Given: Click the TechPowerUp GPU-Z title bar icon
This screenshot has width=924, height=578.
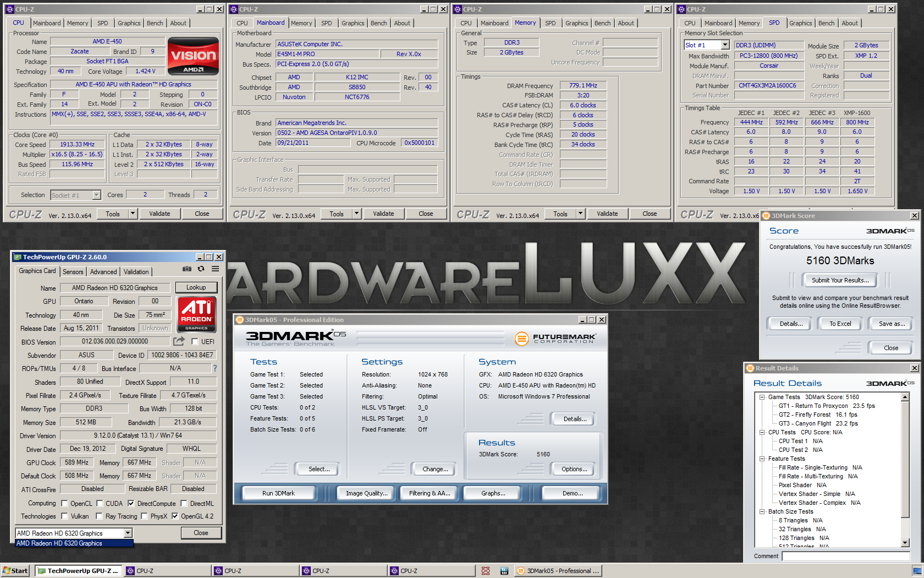Looking at the screenshot, I should 17,257.
